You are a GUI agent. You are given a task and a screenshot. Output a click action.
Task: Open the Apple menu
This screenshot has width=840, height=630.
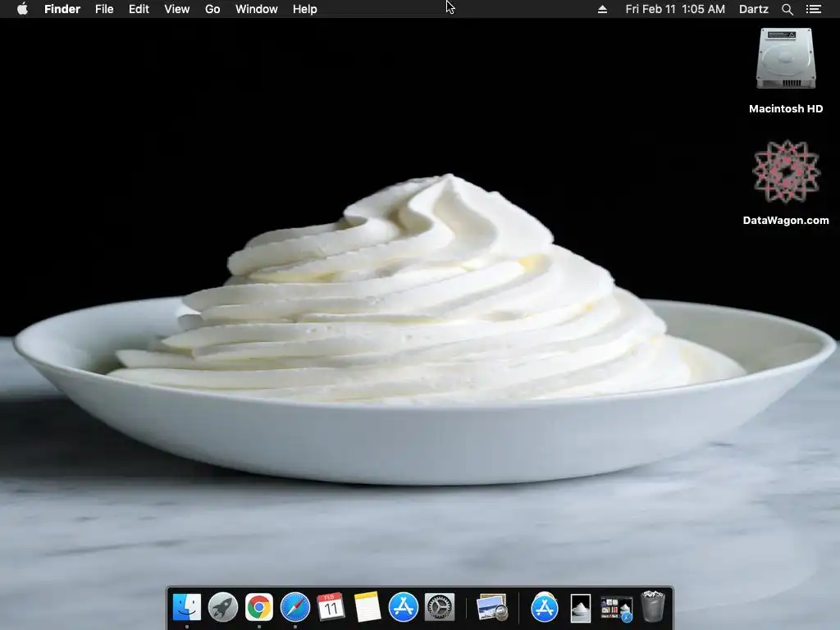[x=22, y=9]
